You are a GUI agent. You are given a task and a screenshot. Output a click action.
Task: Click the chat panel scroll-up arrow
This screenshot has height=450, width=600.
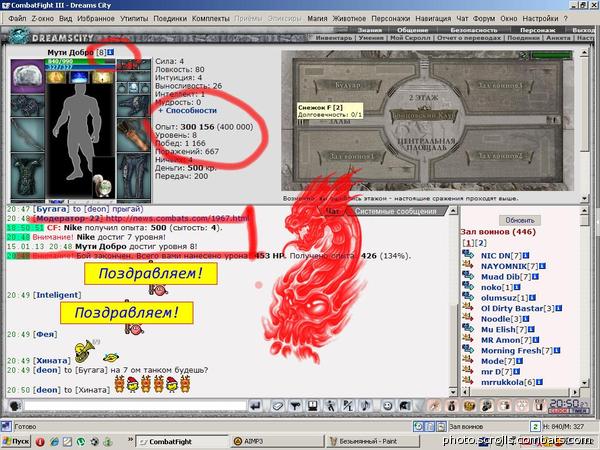[453, 210]
